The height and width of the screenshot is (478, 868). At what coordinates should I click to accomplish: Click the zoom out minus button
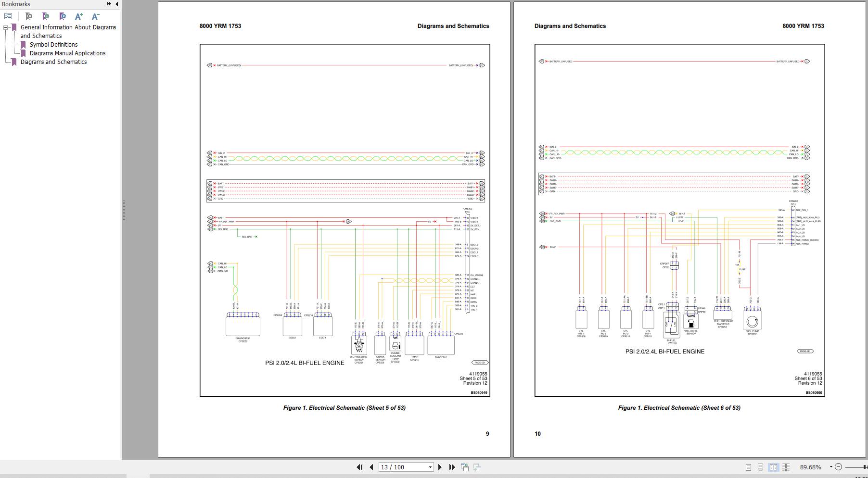click(x=839, y=467)
